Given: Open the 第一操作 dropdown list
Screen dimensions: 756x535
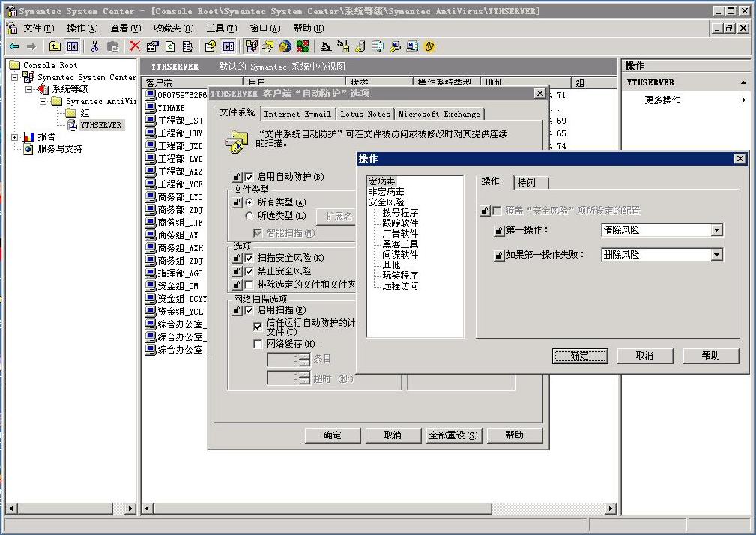Looking at the screenshot, I should point(716,230).
